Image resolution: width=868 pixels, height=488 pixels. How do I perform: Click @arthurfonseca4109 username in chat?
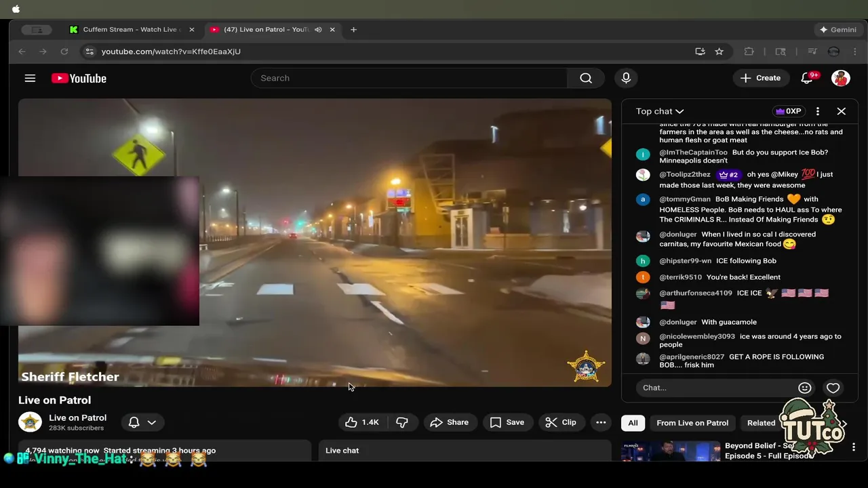pyautogui.click(x=696, y=293)
